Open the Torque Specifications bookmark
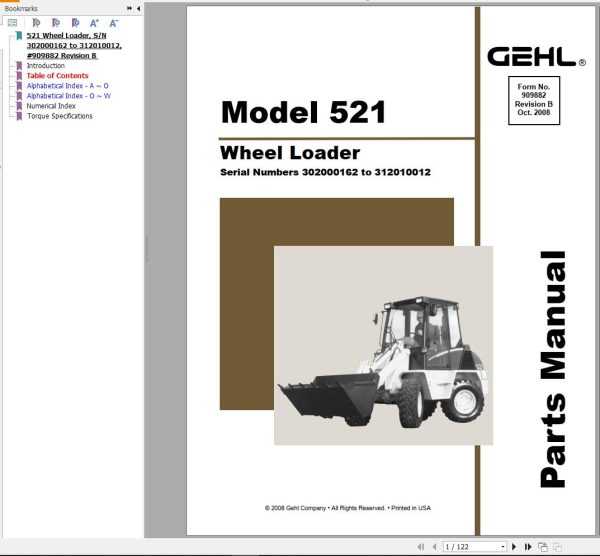Image resolution: width=600 pixels, height=556 pixels. pos(60,116)
